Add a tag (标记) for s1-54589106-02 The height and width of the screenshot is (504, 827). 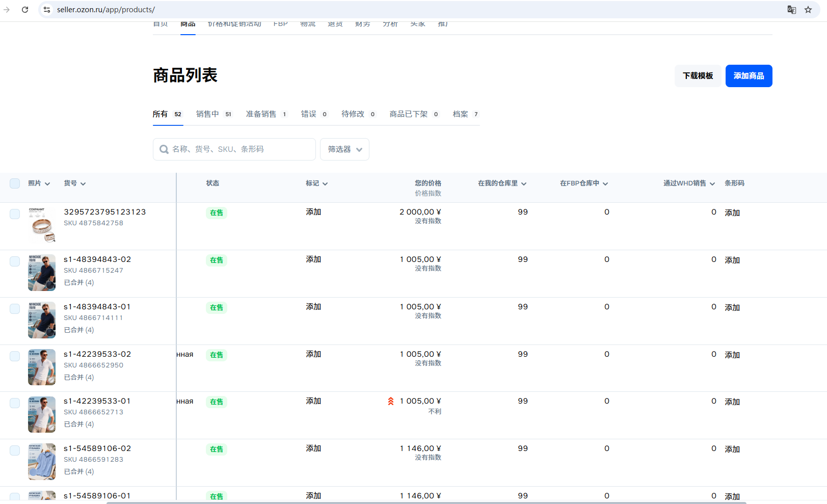click(x=313, y=448)
